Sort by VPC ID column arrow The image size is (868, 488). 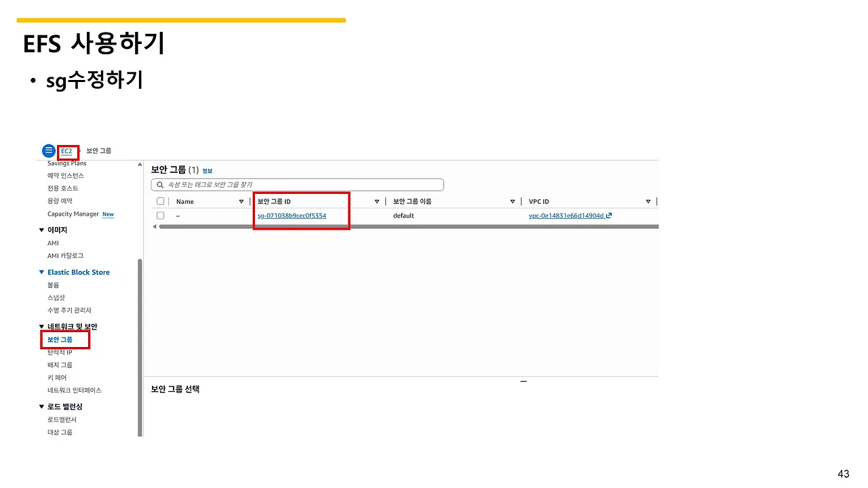point(648,201)
